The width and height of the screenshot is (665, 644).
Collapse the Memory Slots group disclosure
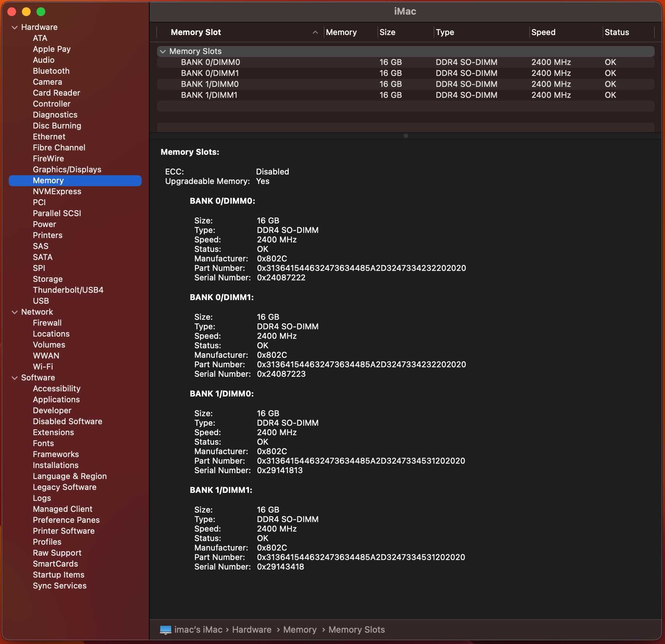(x=163, y=51)
